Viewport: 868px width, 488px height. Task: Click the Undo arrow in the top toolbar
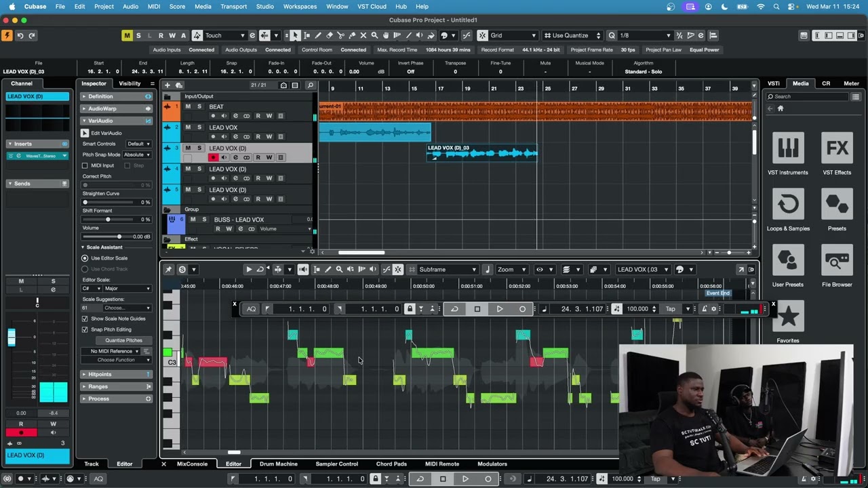point(20,35)
